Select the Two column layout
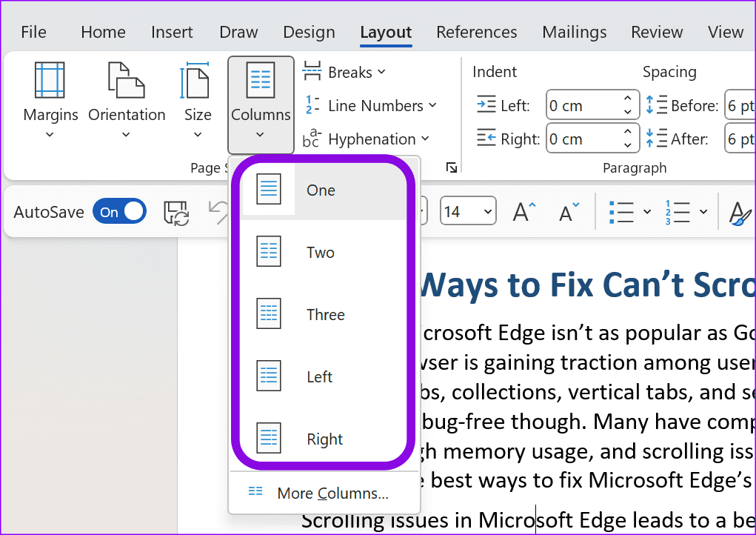 (x=324, y=252)
